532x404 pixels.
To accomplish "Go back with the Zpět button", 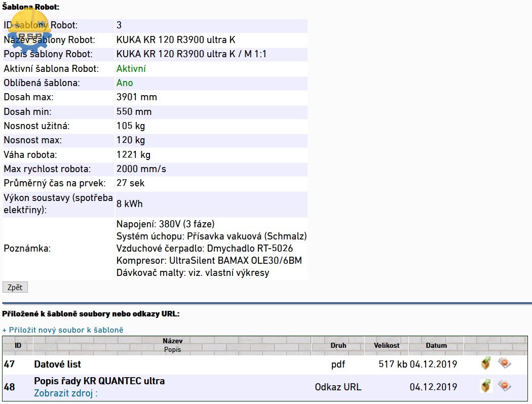I will pos(15,287).
